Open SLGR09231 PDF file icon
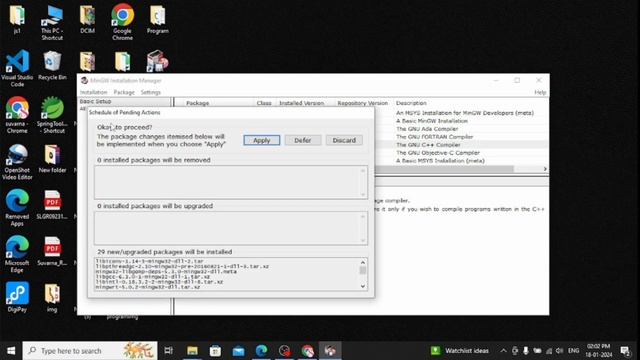Screen dimensions: 640x360 52,205
